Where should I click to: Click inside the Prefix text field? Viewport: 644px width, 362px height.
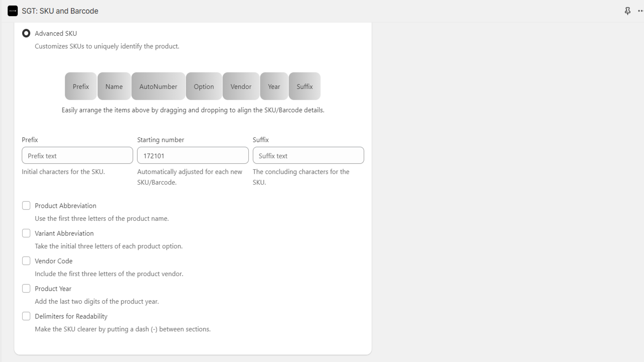pos(77,155)
